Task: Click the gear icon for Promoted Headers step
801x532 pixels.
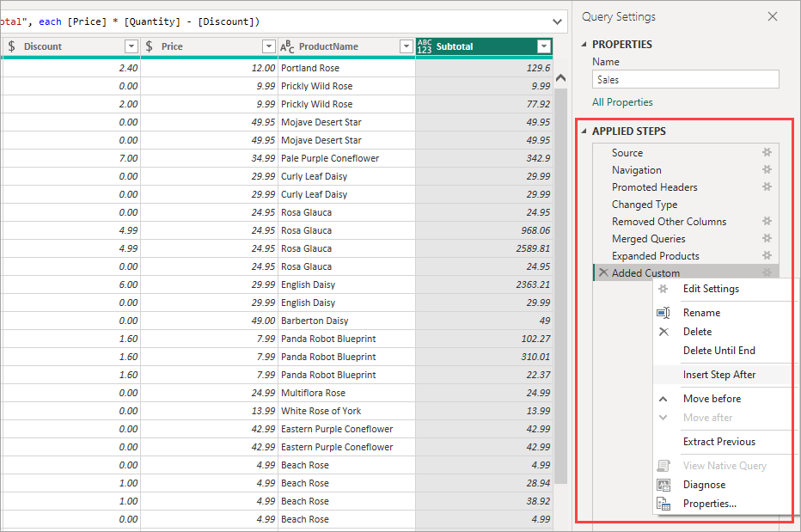Action: 767,187
